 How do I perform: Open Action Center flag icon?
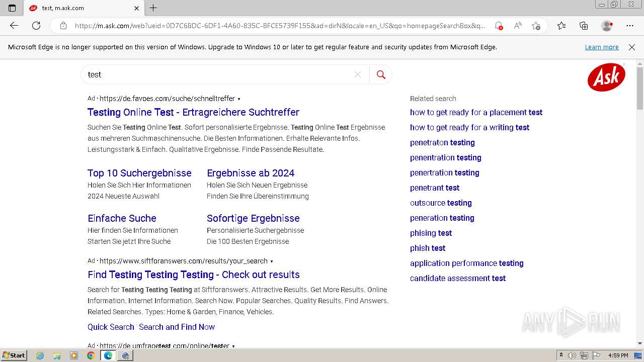point(596,355)
